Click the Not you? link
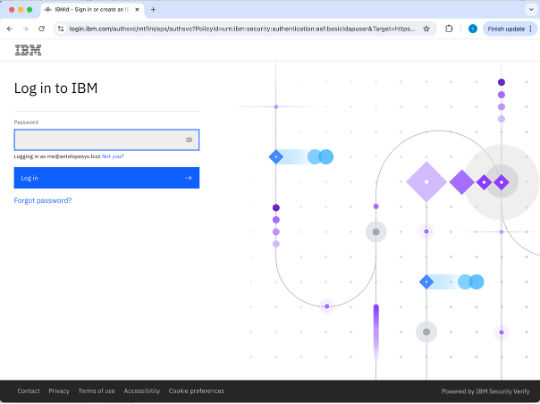Screen dimensions: 540x404 [x=113, y=156]
